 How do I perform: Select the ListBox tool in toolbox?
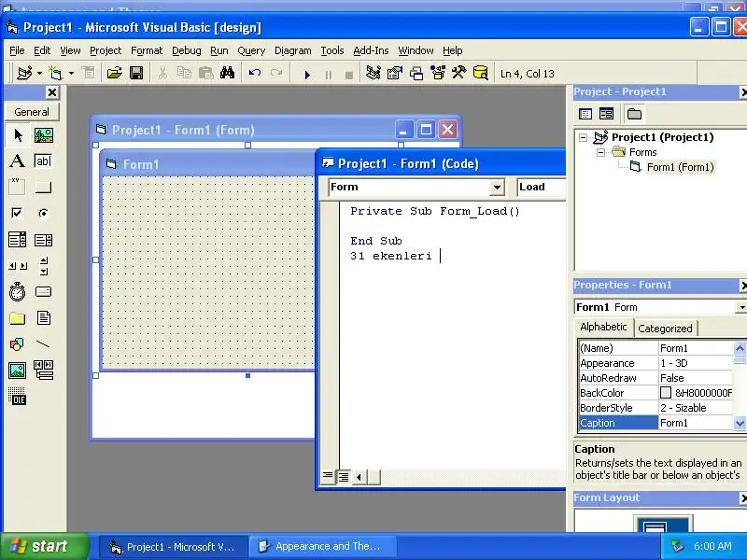click(x=43, y=240)
